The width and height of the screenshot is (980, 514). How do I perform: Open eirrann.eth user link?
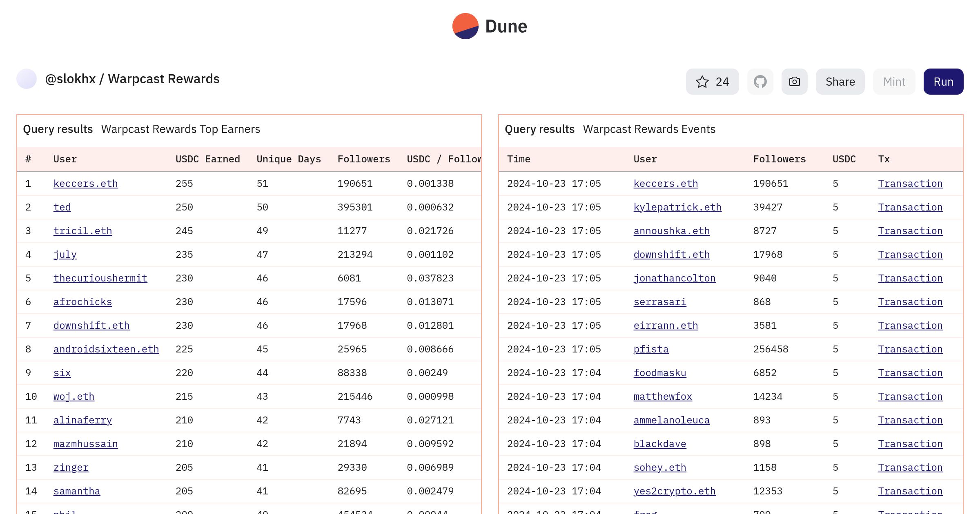[x=666, y=326]
